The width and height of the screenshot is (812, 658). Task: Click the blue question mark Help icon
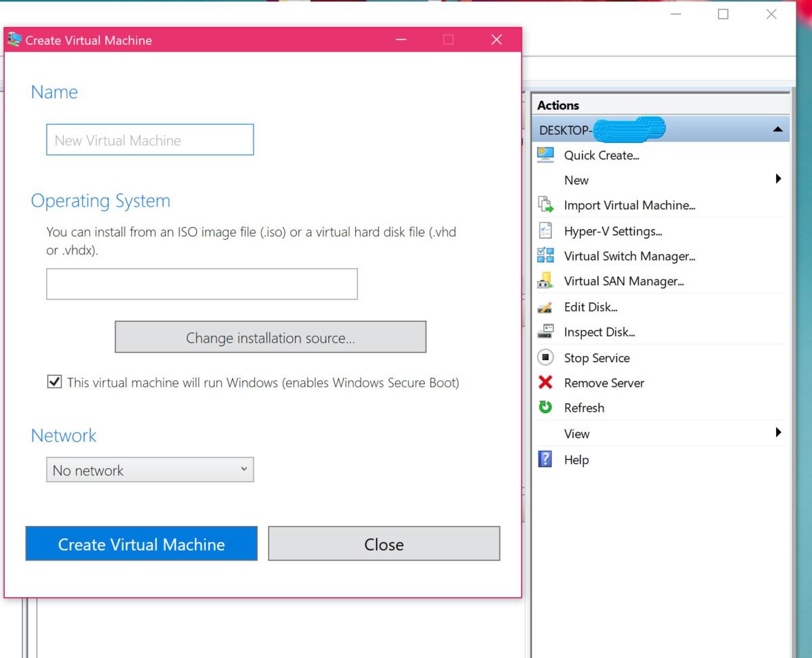tap(545, 460)
